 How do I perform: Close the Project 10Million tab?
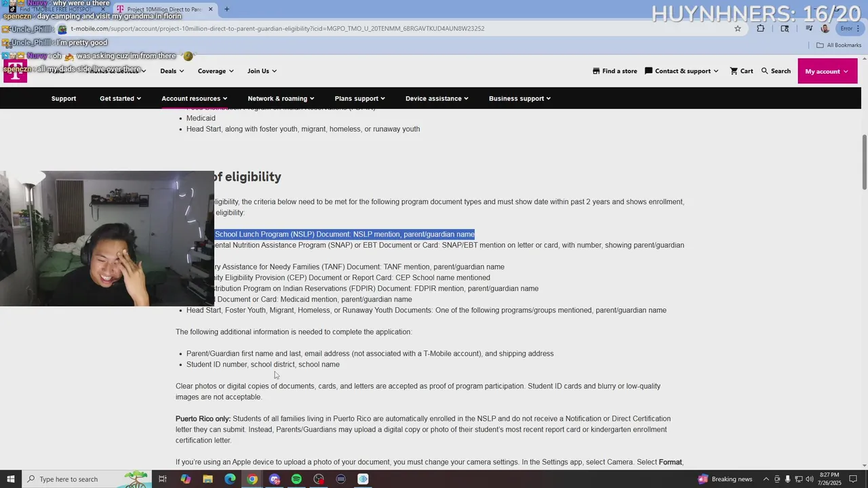[210, 9]
